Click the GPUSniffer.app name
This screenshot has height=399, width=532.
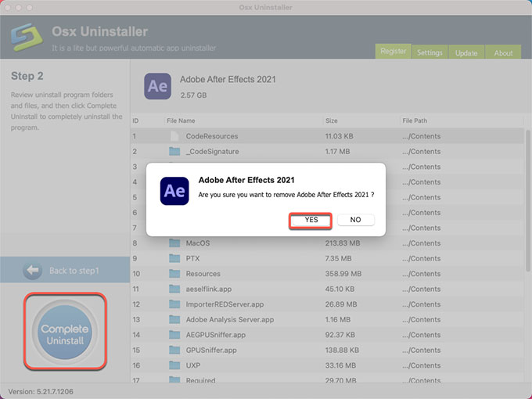click(x=211, y=350)
